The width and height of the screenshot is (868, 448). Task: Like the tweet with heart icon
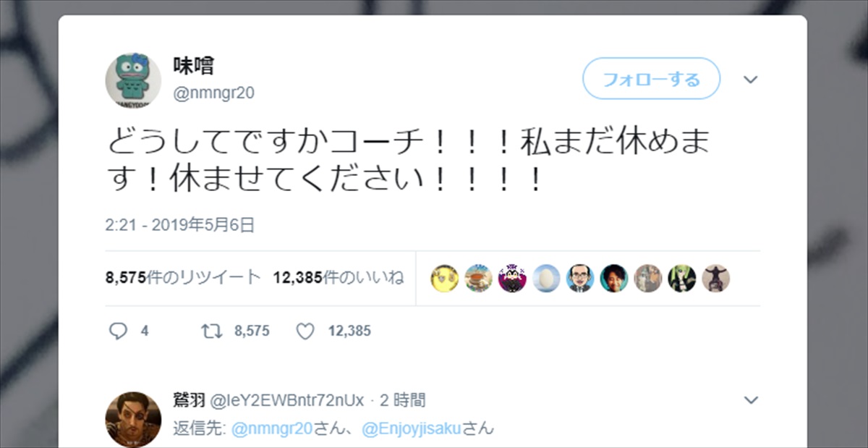306,331
